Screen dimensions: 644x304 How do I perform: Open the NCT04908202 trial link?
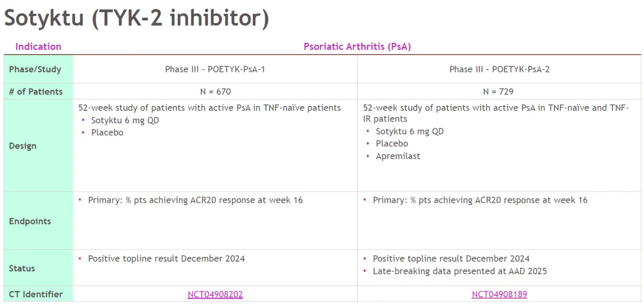point(215,294)
